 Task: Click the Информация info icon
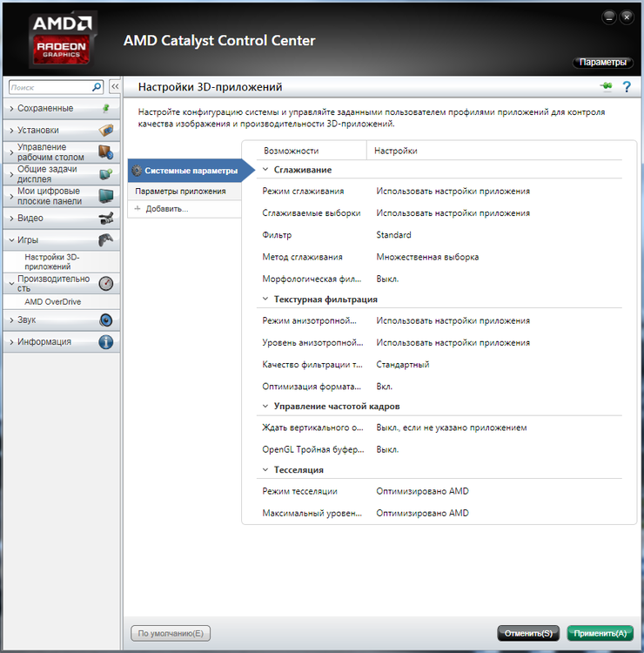point(105,342)
